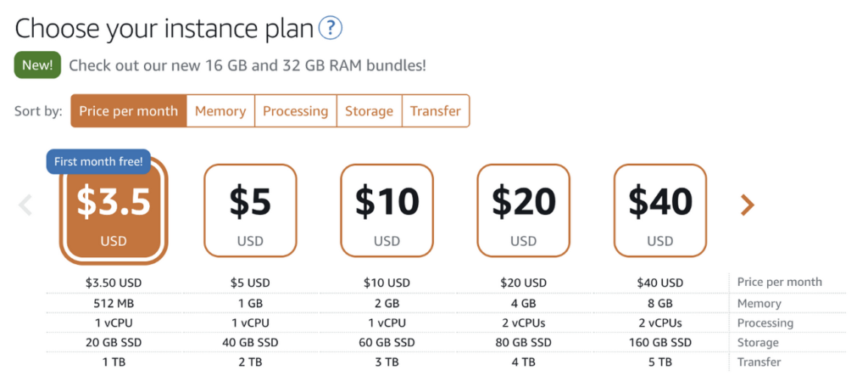Click the 160 GB SSD storage value

659,343
